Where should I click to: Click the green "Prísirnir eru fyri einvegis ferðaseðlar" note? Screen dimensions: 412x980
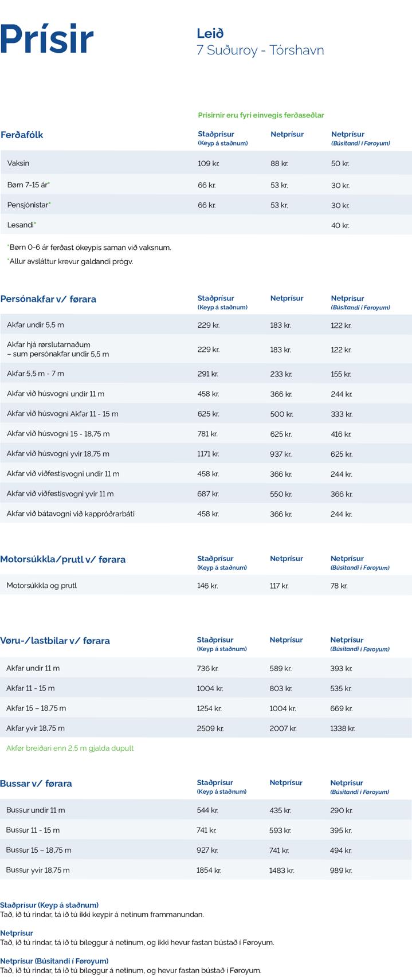(261, 115)
